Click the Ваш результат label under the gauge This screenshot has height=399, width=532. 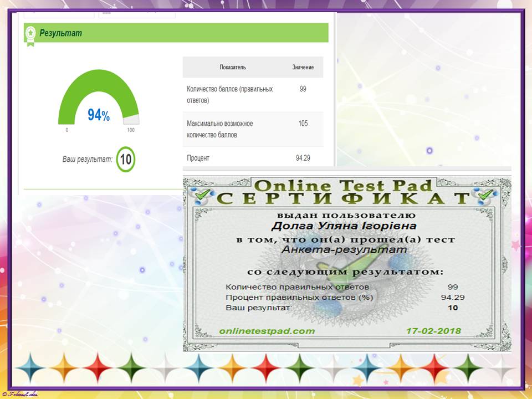pyautogui.click(x=87, y=159)
